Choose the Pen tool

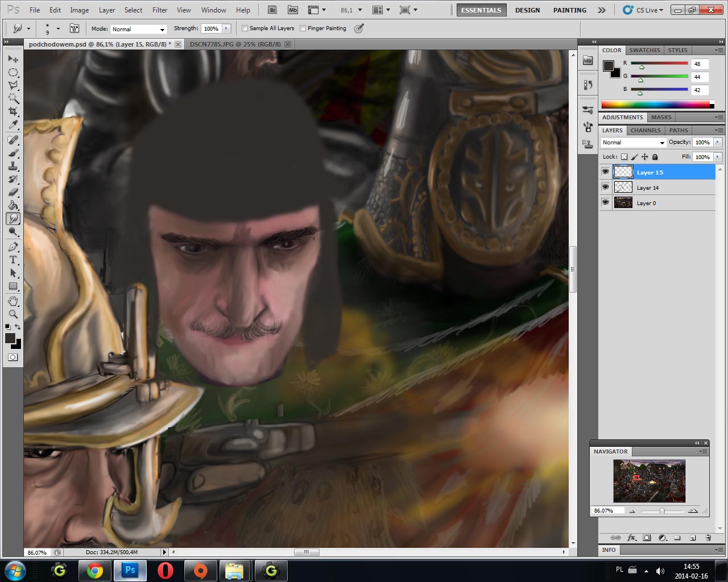[13, 247]
